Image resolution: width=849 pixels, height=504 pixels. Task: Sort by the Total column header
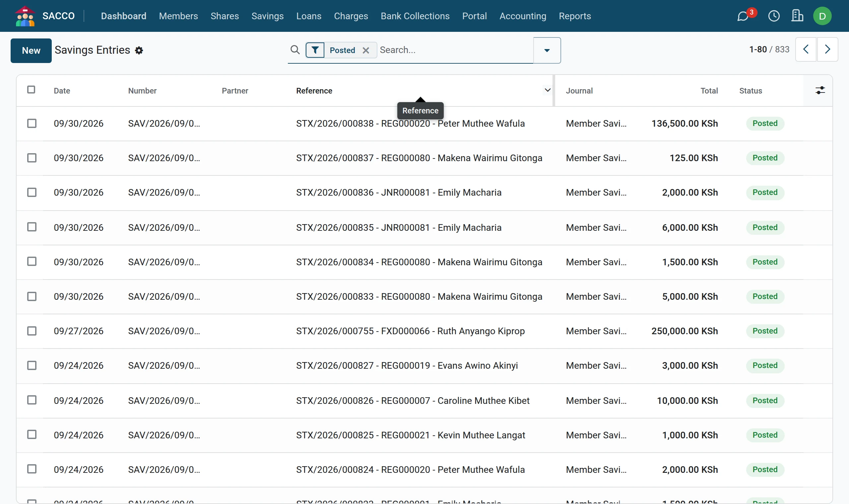(x=709, y=91)
